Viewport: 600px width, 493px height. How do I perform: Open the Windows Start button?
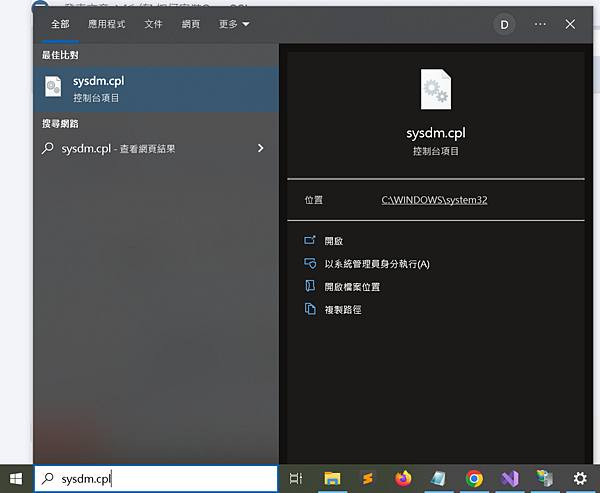click(x=16, y=478)
